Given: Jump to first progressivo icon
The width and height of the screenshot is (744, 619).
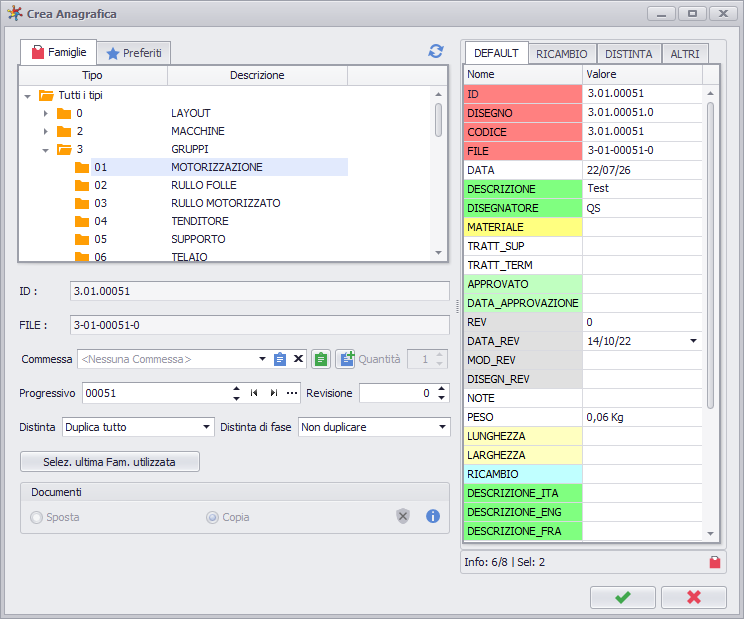Looking at the screenshot, I should pos(254,393).
